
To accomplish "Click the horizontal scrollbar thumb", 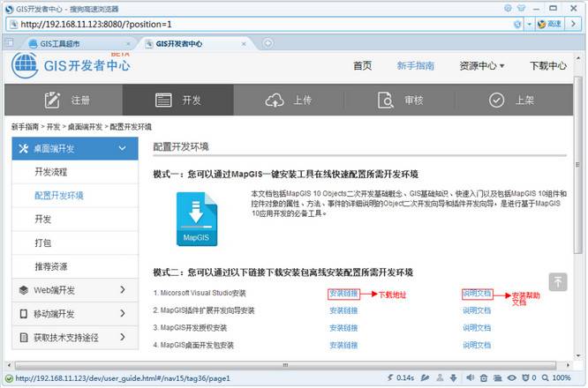I will click(285, 365).
